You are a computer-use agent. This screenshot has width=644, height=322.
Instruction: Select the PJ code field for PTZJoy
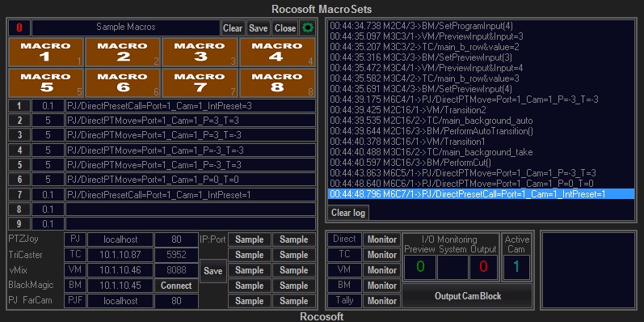pyautogui.click(x=75, y=239)
